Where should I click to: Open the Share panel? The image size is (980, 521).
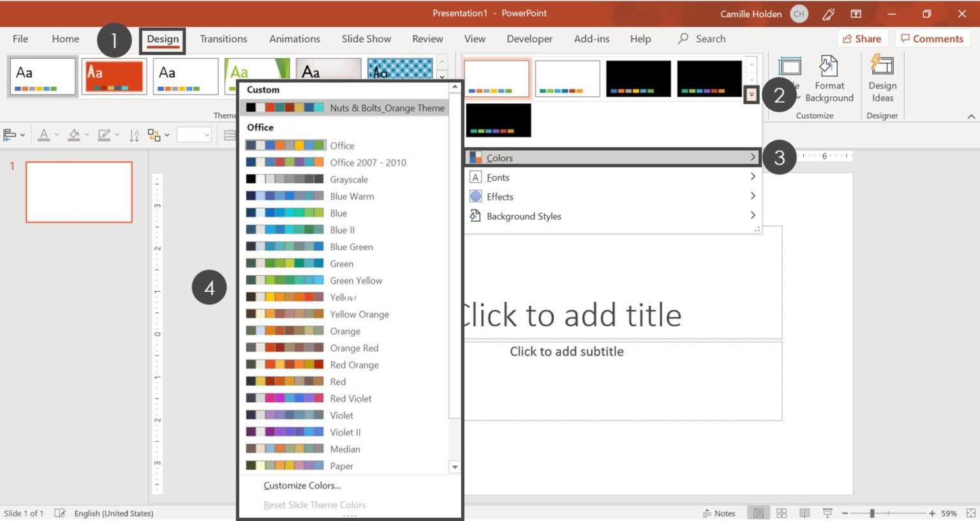863,38
